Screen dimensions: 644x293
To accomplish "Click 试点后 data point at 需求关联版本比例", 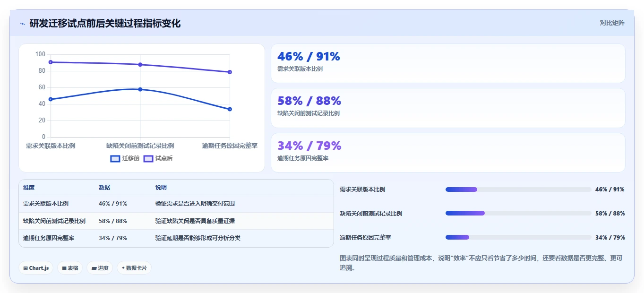I will pos(51,62).
